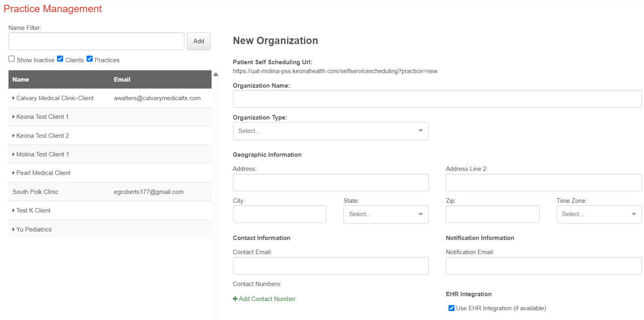This screenshot has width=644, height=320.
Task: Toggle the Show Inactive checkbox
Action: point(12,59)
